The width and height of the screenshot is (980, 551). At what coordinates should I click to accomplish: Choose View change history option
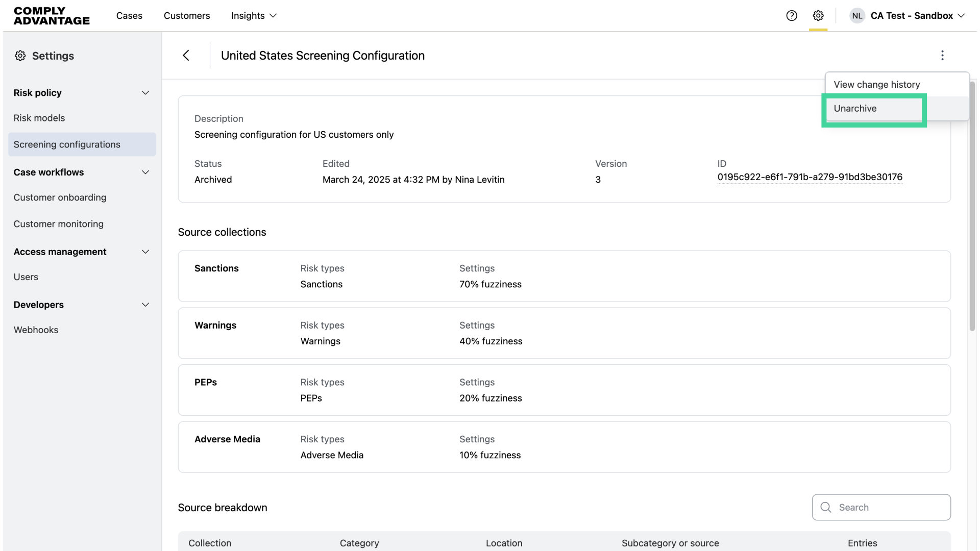876,85
